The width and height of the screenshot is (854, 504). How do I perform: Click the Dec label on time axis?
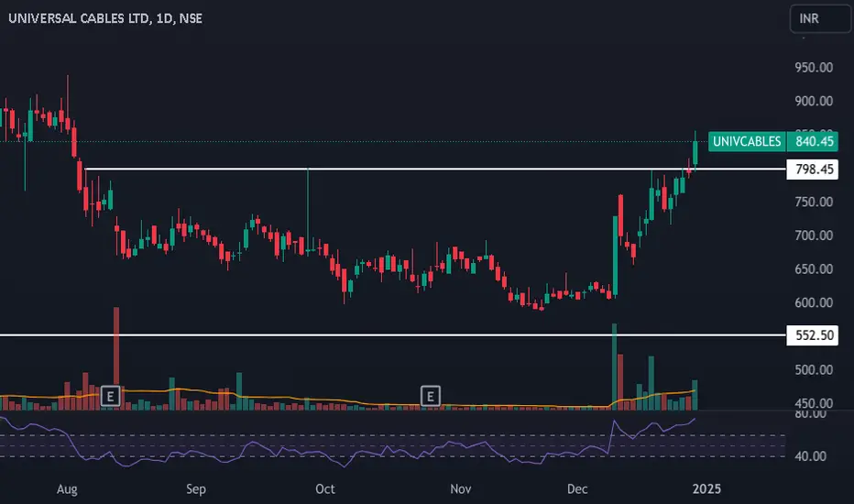pos(577,489)
